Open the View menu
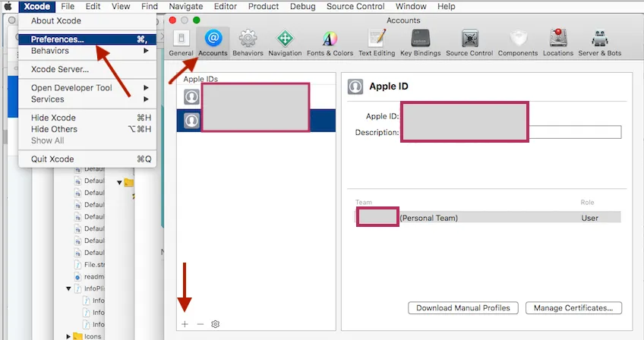The image size is (644, 340). (121, 6)
